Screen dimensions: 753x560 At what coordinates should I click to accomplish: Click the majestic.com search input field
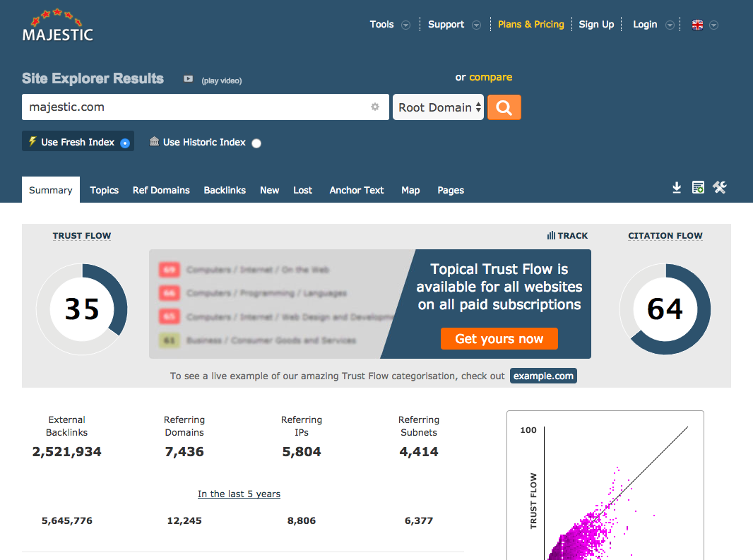(206, 107)
